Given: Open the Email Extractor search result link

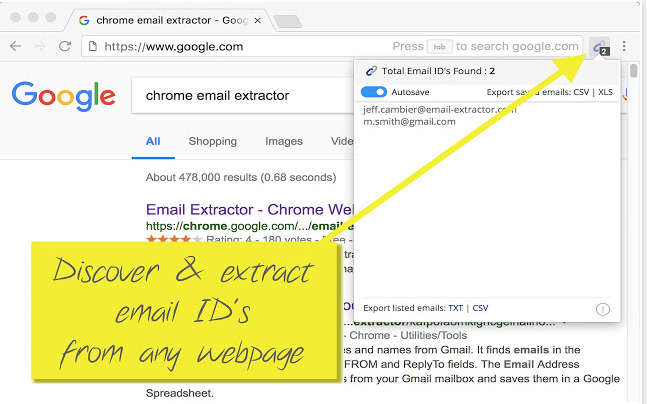Looking at the screenshot, I should pyautogui.click(x=250, y=210).
